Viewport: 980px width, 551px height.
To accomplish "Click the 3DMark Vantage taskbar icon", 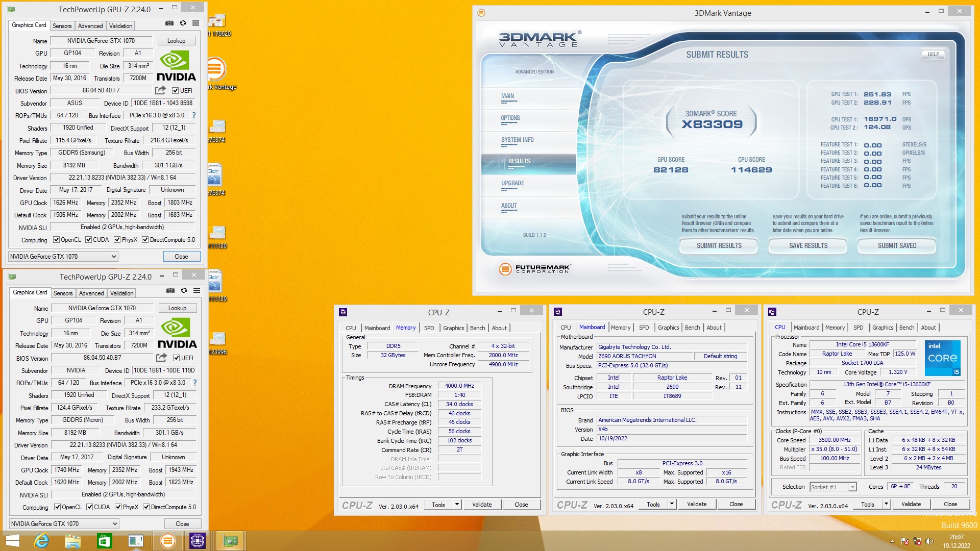I will click(167, 541).
